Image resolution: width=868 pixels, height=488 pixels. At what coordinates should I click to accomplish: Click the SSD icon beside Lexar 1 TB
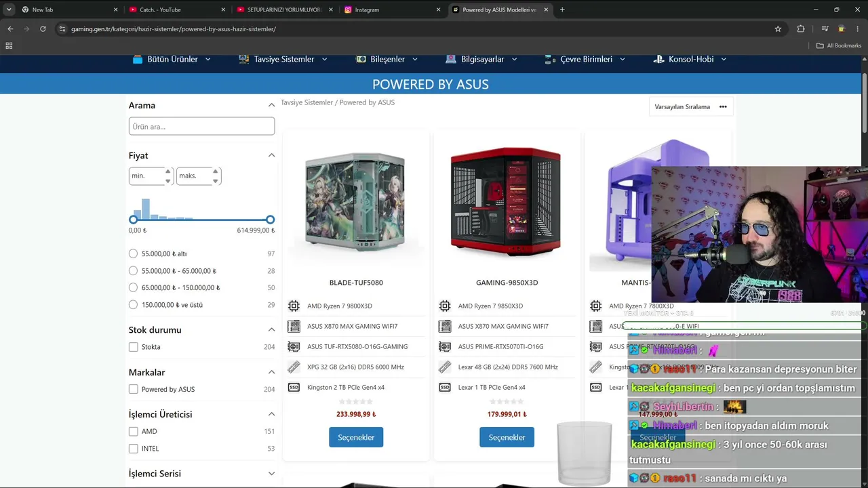click(x=445, y=387)
